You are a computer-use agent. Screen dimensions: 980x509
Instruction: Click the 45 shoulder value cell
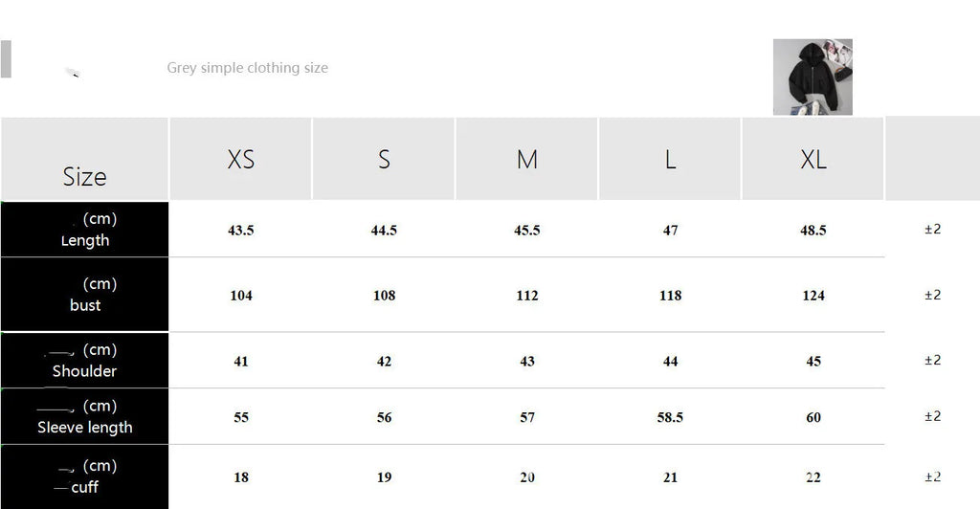813,362
